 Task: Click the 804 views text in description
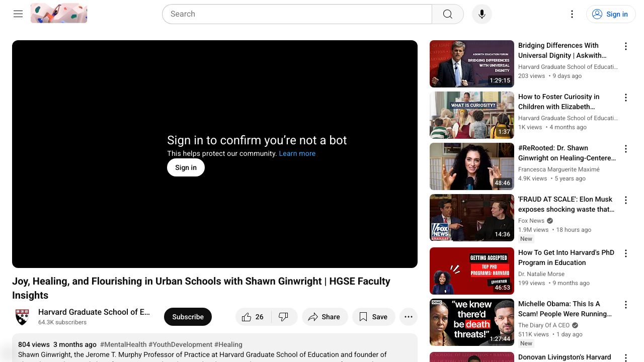34,344
